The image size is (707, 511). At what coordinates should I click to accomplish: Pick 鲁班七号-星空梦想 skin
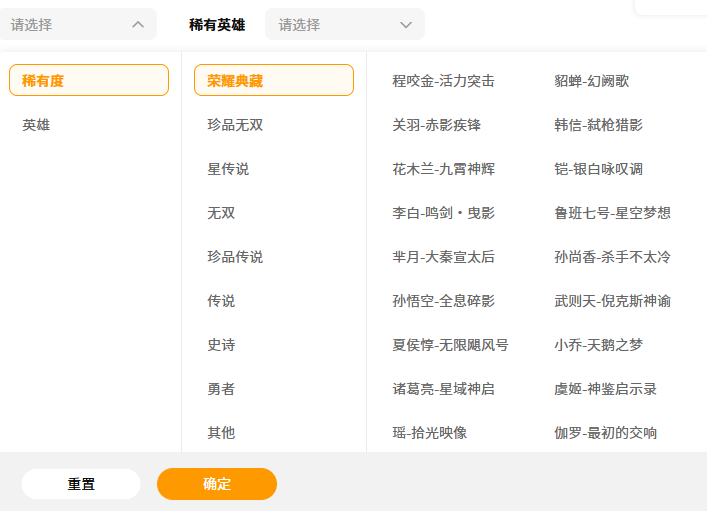pos(612,213)
